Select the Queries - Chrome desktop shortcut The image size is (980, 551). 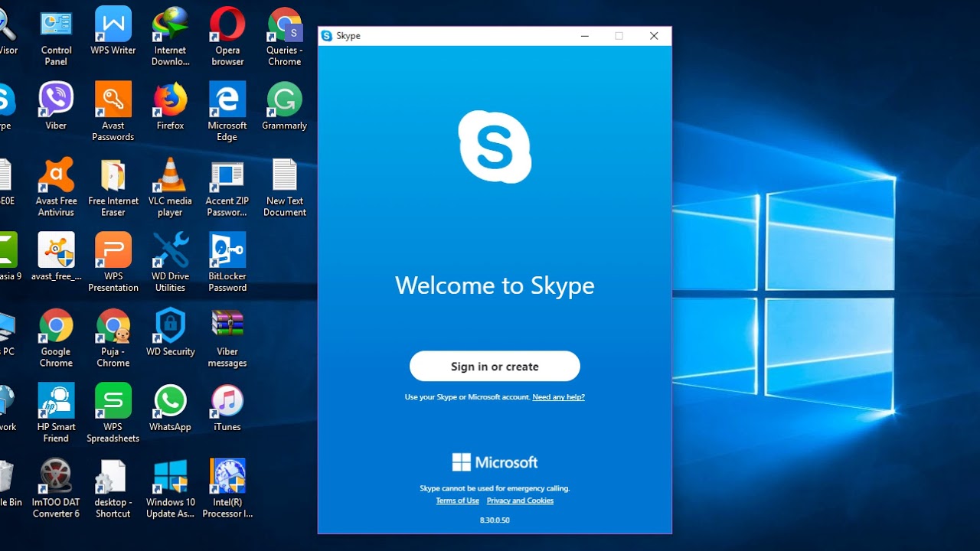(x=284, y=37)
